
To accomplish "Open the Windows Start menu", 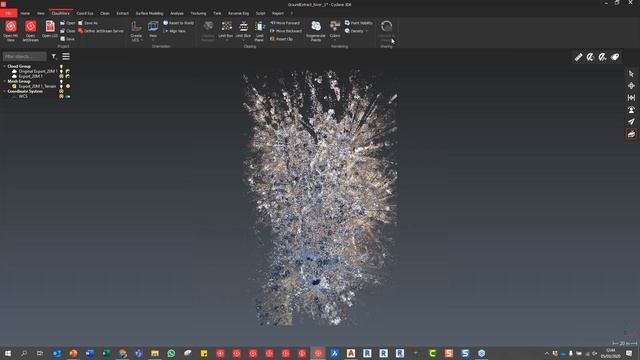I will coord(8,353).
